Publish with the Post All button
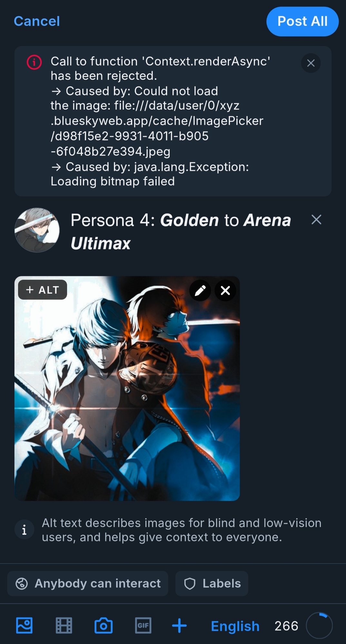This screenshot has height=644, width=346. 302,22
